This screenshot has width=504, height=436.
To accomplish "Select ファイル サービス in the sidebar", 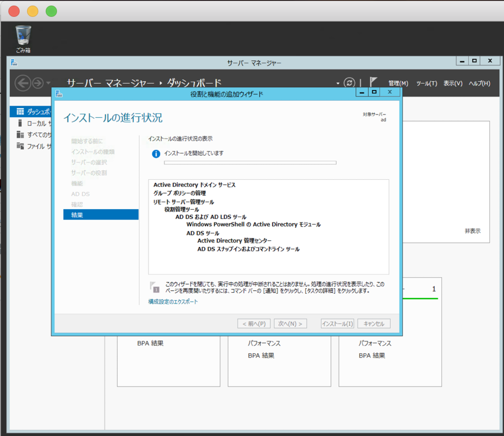I will pos(31,146).
